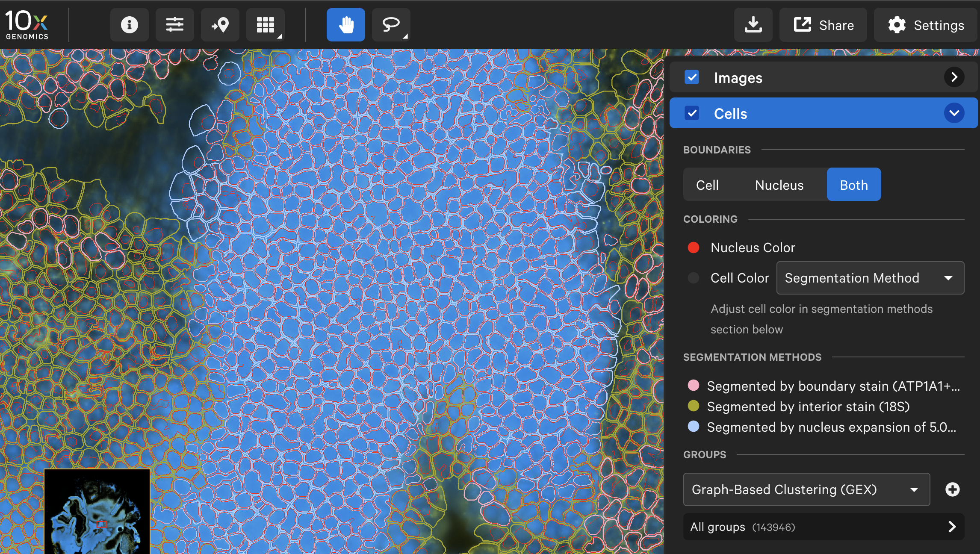The image size is (980, 554).
Task: Click the plus icon beside Graph-Based Clustering
Action: [x=952, y=489]
